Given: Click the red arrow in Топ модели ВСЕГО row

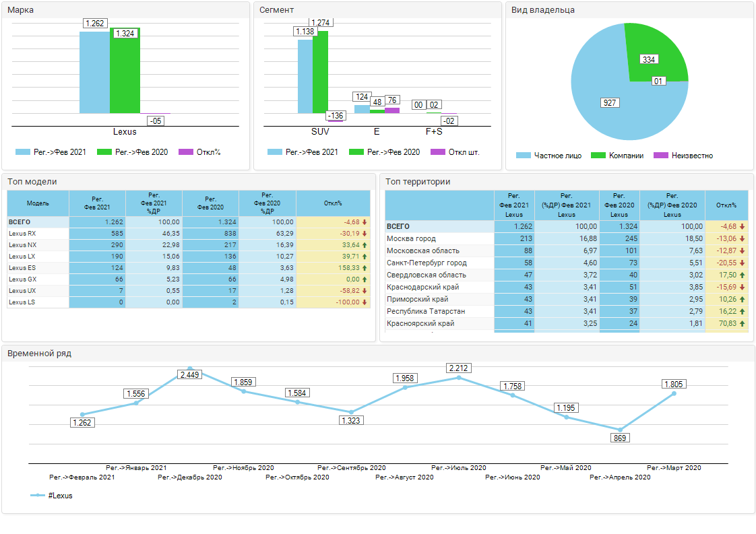Looking at the screenshot, I should (x=365, y=222).
